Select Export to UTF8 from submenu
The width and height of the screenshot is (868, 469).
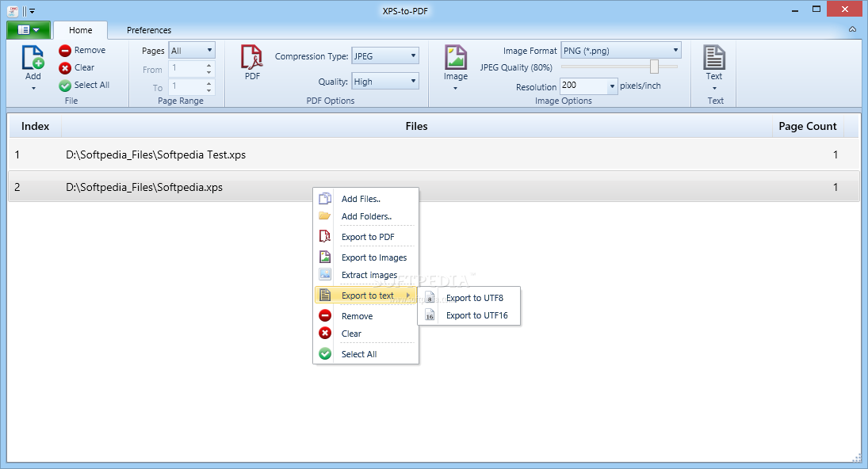coord(468,298)
